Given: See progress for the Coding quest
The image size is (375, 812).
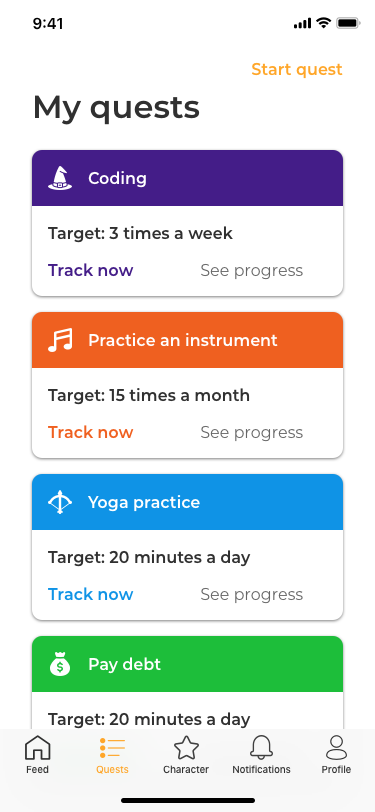Looking at the screenshot, I should coord(252,270).
